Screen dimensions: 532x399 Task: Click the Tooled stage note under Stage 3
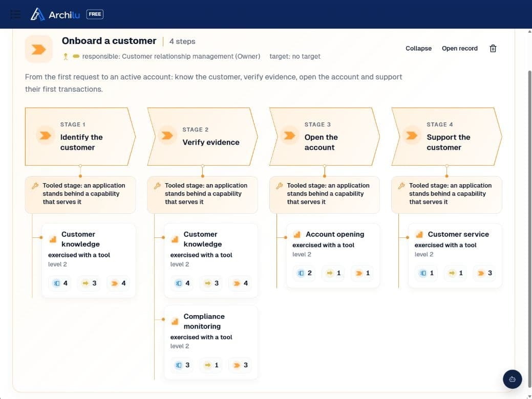pyautogui.click(x=324, y=194)
